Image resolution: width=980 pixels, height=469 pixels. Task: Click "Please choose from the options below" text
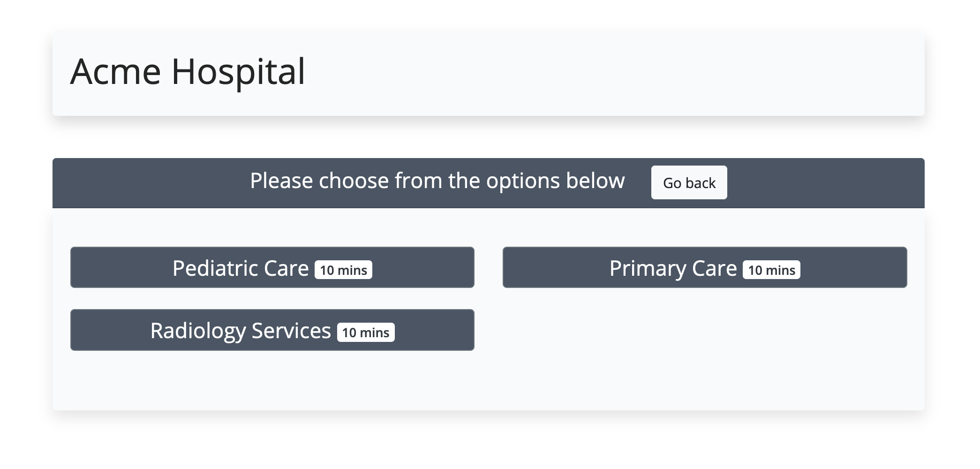click(x=437, y=181)
